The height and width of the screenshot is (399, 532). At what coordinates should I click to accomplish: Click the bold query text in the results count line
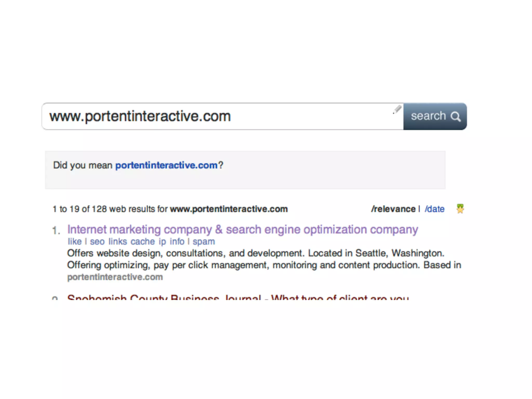tap(229, 209)
